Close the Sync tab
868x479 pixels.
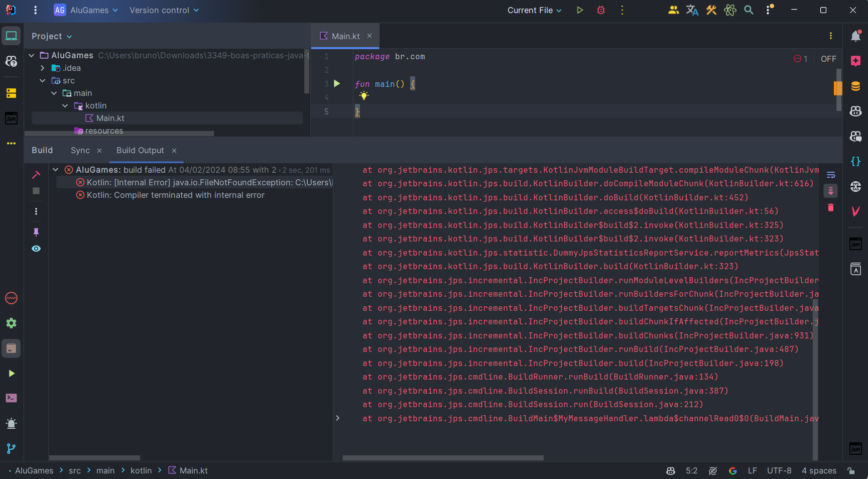coord(99,151)
